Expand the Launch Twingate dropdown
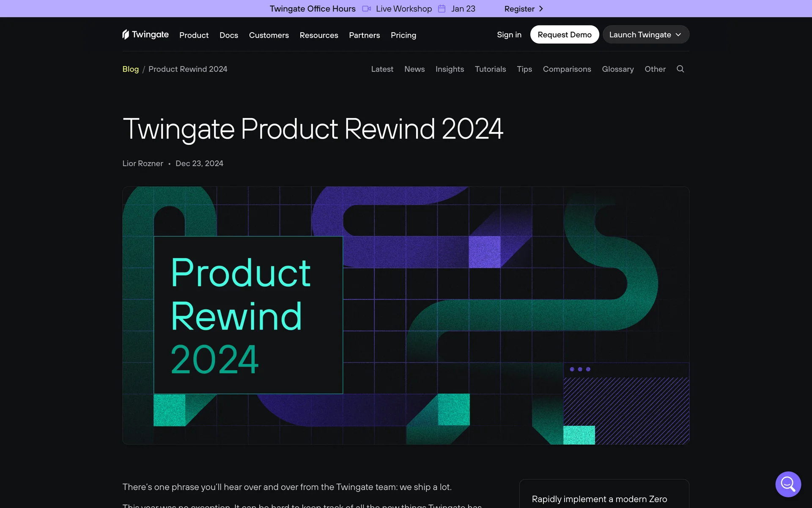This screenshot has height=508, width=812. (x=645, y=35)
